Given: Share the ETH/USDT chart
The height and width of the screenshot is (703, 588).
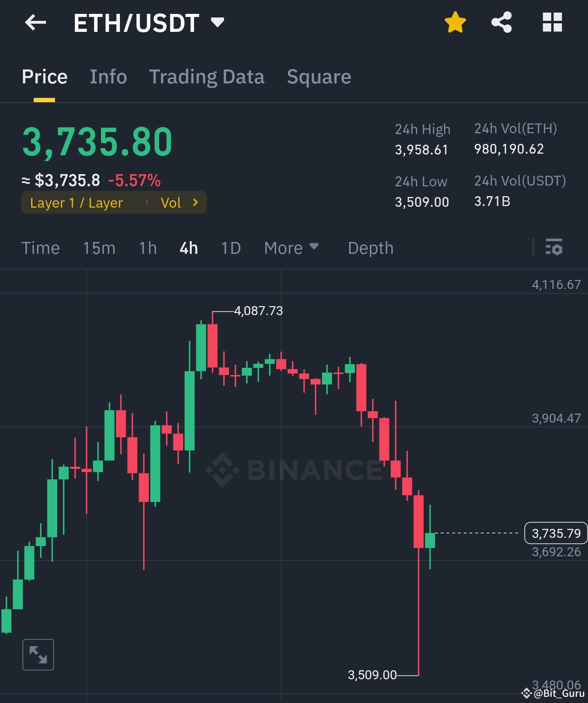Looking at the screenshot, I should 501,22.
